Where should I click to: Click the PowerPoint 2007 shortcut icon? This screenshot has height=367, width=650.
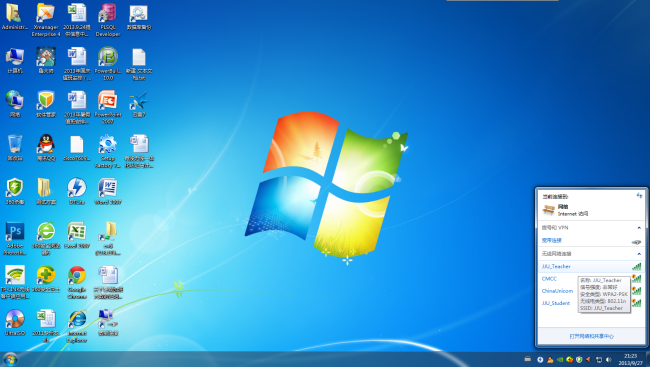pyautogui.click(x=108, y=100)
